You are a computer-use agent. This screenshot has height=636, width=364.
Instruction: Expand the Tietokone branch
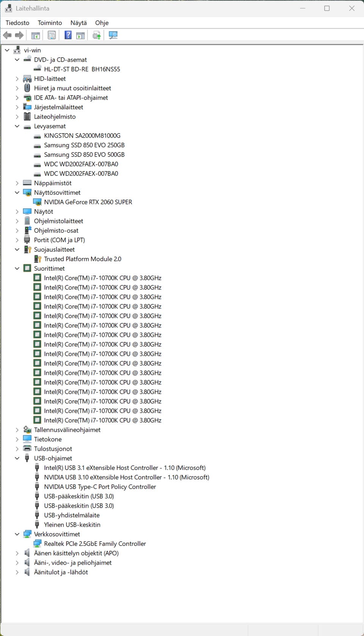[x=17, y=439]
